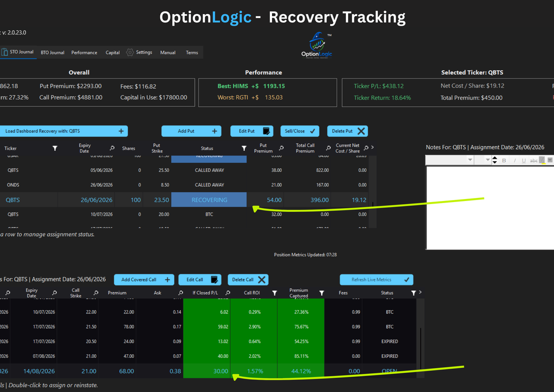Click the Expiry Date search icon in puts table

point(112,148)
